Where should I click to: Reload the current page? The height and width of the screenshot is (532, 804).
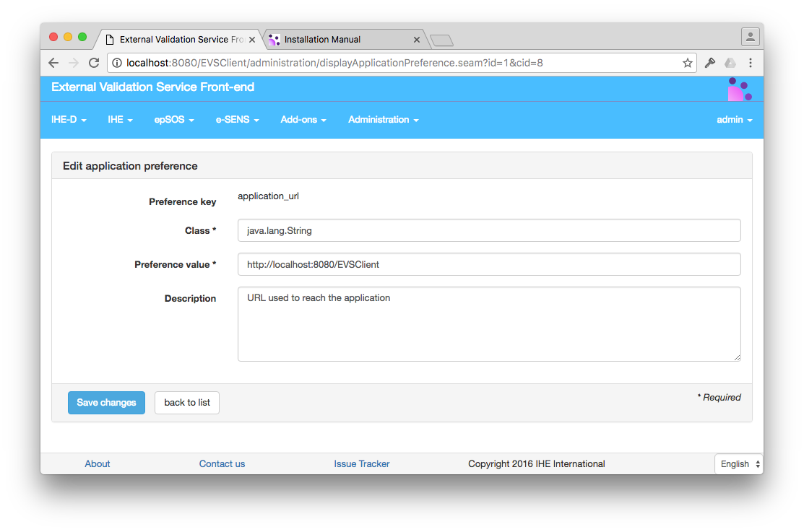[93, 63]
